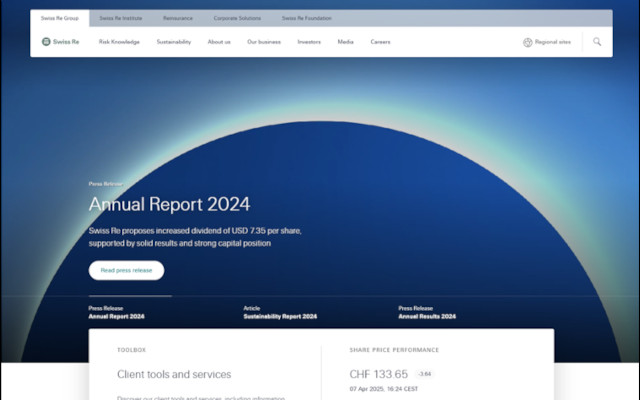Click the dividend proposal summary text
This screenshot has height=400, width=640.
195,237
